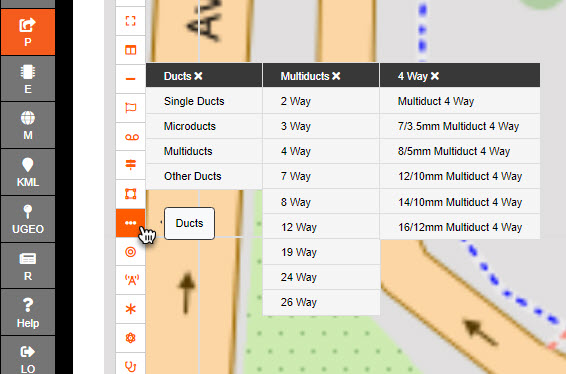Viewport: 566px width, 374px height.
Task: Select the split panel layout tool icon
Action: pyautogui.click(x=130, y=50)
